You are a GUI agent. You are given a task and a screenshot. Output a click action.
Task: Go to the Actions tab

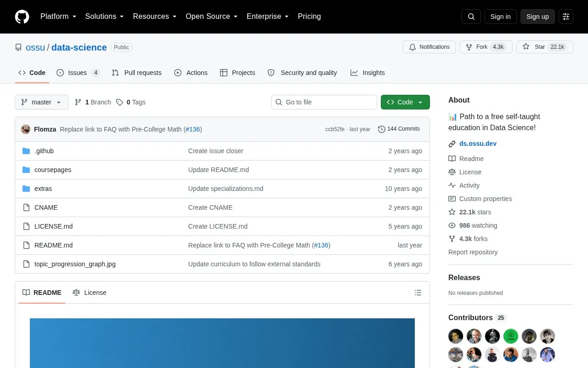191,73
